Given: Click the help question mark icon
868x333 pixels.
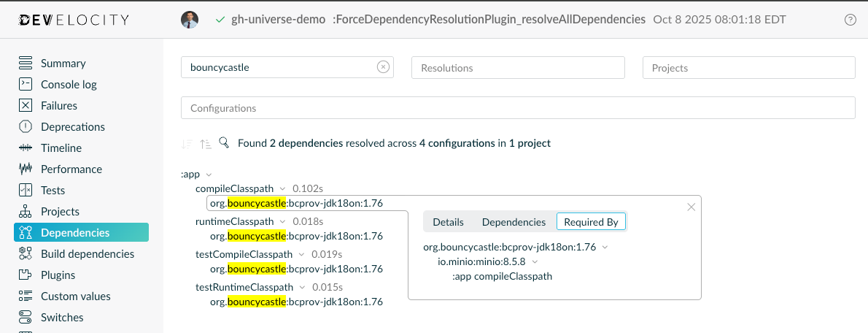Looking at the screenshot, I should 850,20.
